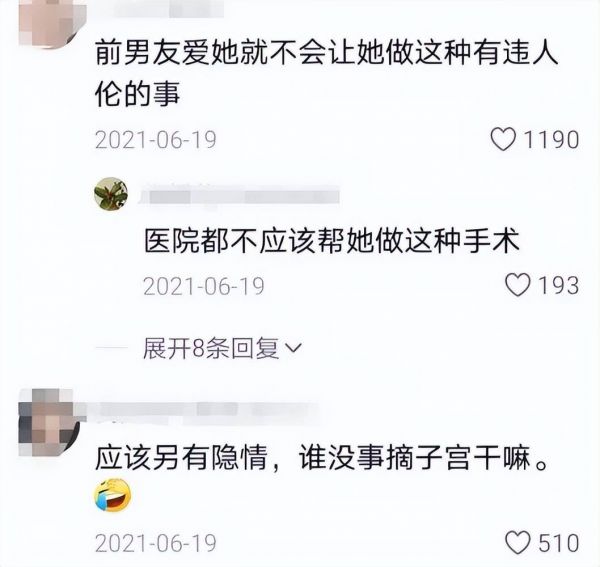Click the 510 like count number

point(558,543)
